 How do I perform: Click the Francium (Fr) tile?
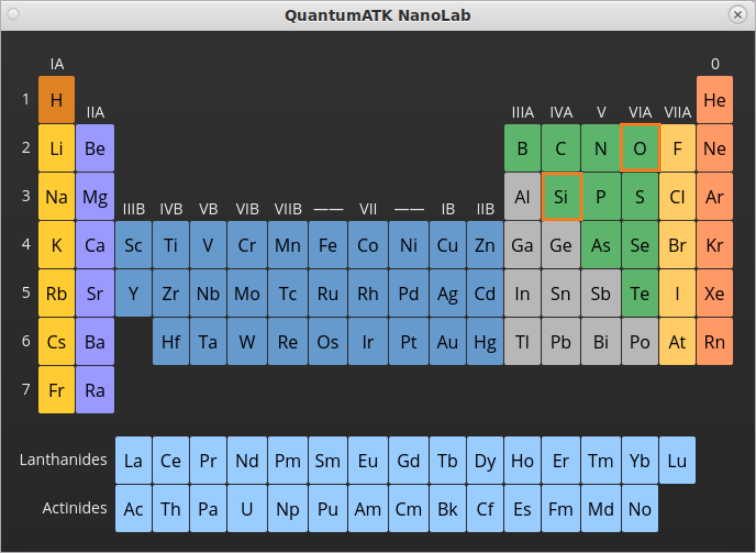(x=57, y=390)
